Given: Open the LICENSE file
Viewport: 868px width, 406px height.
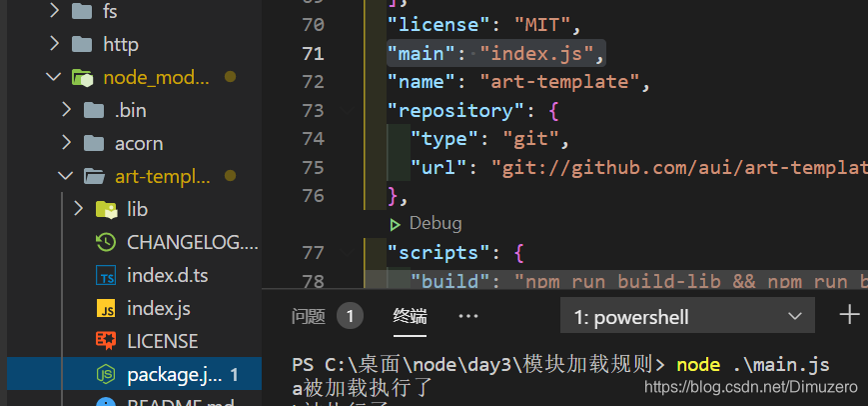Looking at the screenshot, I should (162, 341).
